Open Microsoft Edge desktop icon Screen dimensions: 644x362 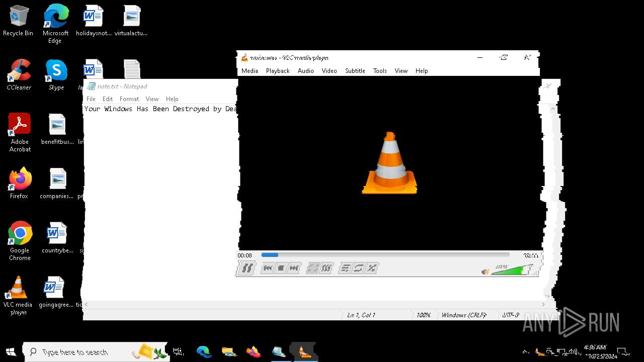55,24
